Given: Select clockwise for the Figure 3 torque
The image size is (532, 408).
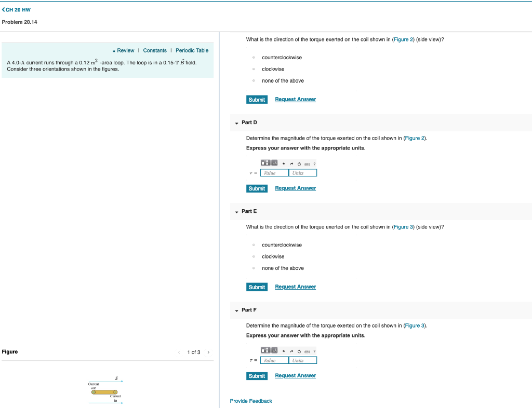Looking at the screenshot, I should pos(254,256).
